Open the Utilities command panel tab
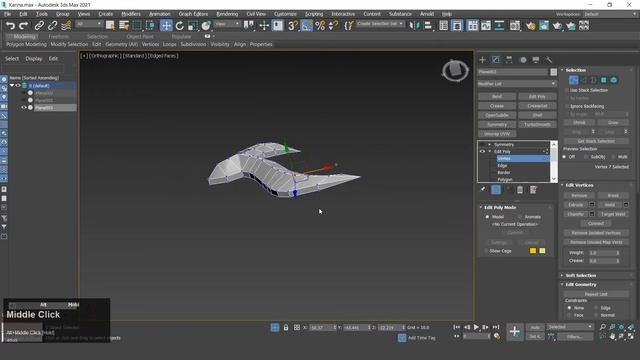Screen dimensions: 640x360 (549, 60)
